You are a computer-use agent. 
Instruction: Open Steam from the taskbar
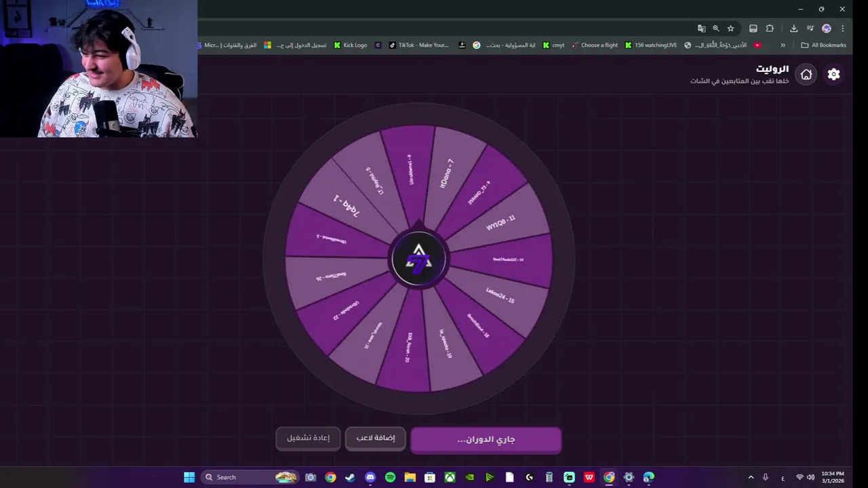[350, 477]
